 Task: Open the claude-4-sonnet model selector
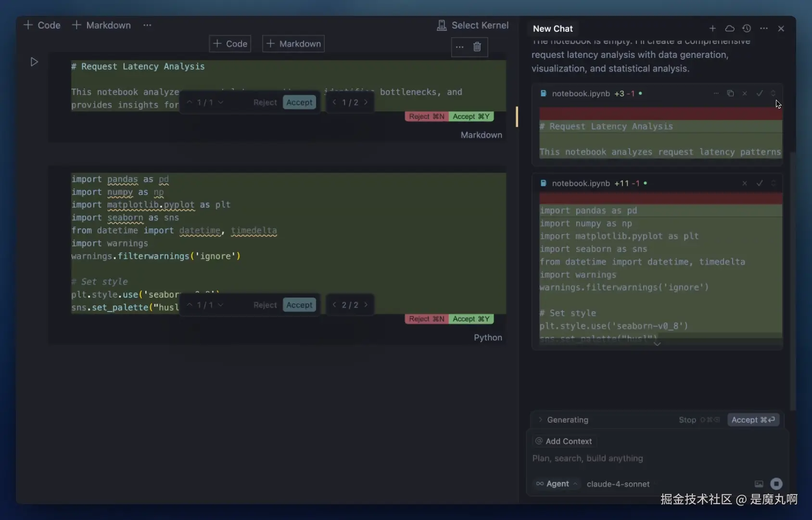pos(618,484)
